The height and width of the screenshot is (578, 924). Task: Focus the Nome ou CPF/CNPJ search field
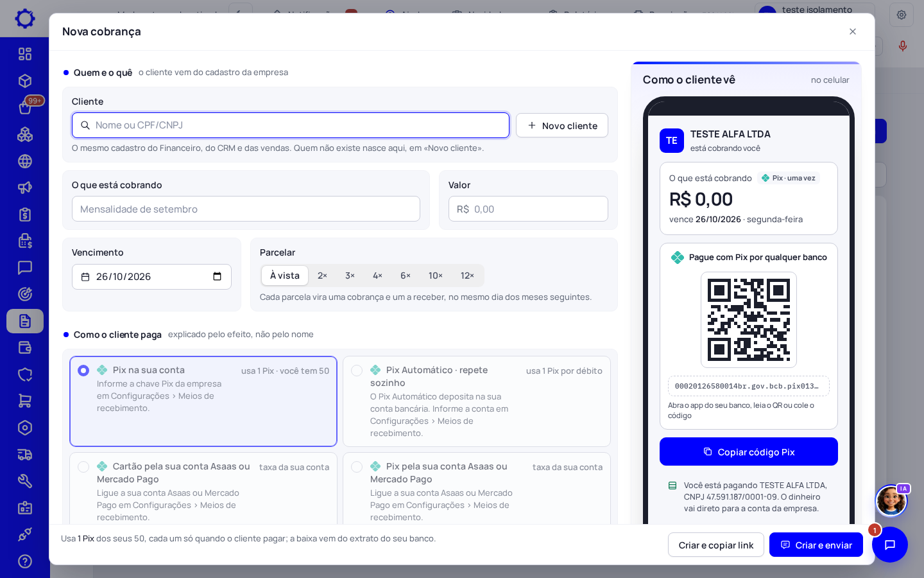tap(291, 125)
